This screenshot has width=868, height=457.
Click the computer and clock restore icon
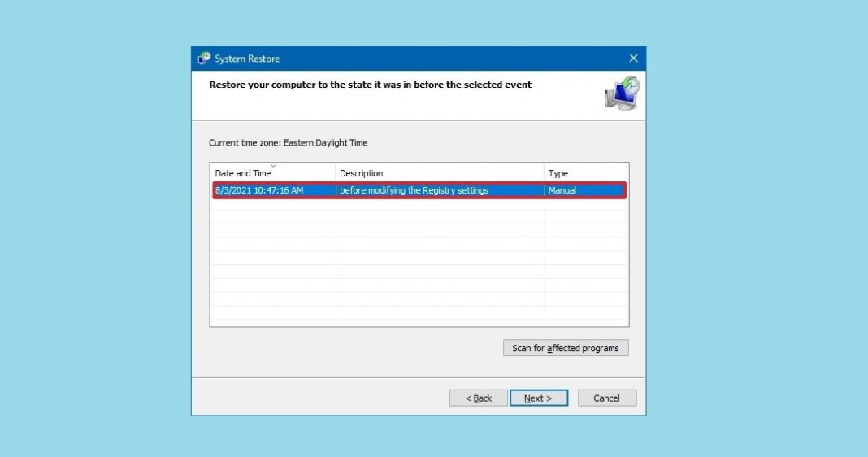623,93
